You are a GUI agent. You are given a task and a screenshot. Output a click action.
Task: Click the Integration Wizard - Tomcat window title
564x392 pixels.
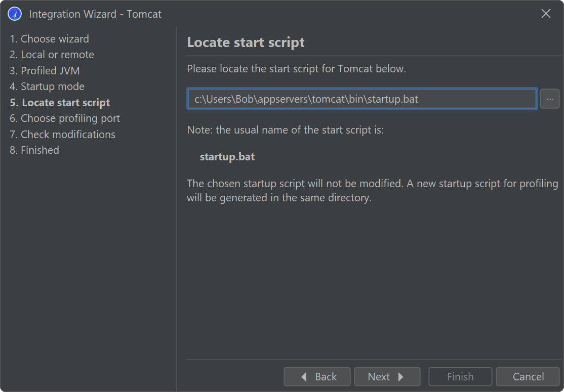tap(95, 14)
